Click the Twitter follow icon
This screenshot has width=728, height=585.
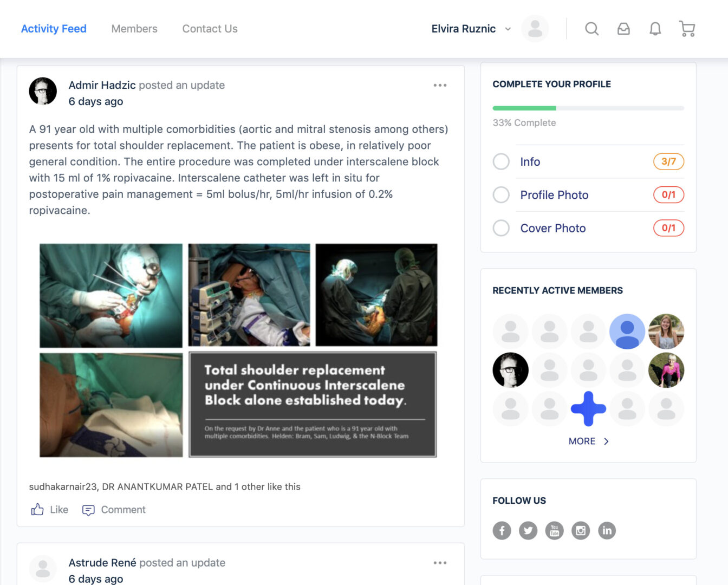pos(528,530)
